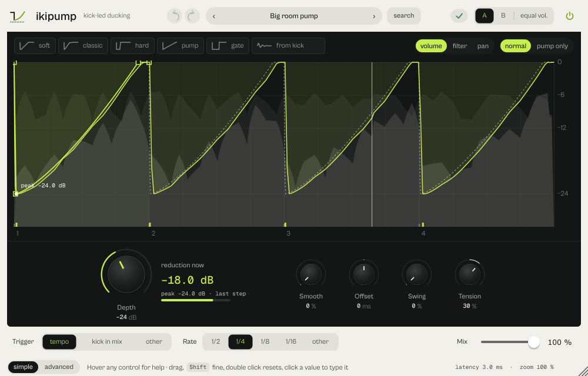Set Trigger to tempo
This screenshot has width=588, height=376.
(x=59, y=341)
